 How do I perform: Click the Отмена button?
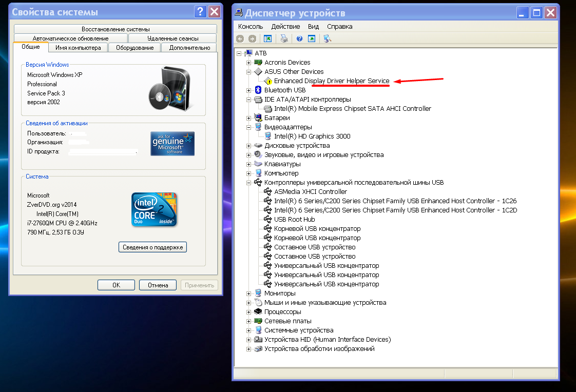(158, 285)
